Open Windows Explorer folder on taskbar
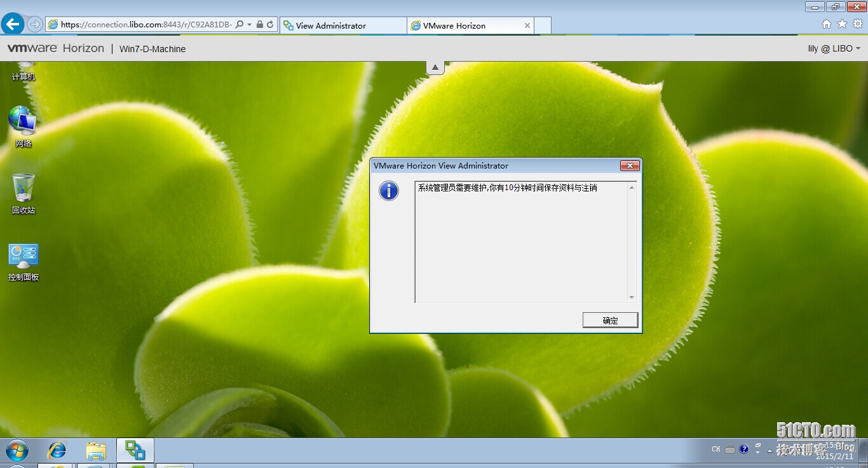Screen dimensions: 868x468 96,450
